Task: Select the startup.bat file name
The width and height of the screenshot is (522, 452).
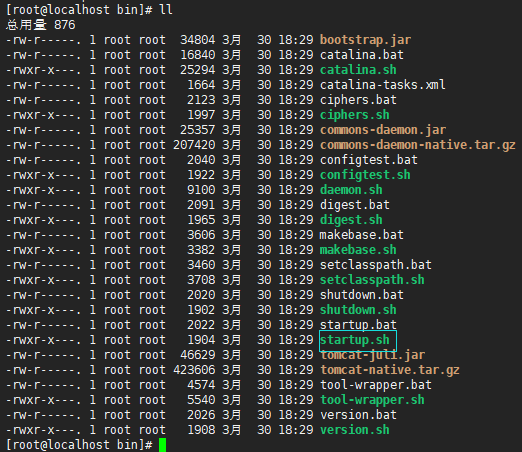Action: (358, 325)
